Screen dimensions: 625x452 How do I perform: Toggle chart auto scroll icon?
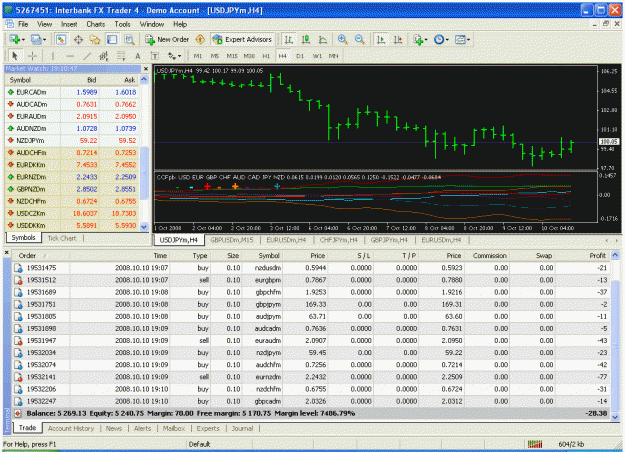pos(381,39)
